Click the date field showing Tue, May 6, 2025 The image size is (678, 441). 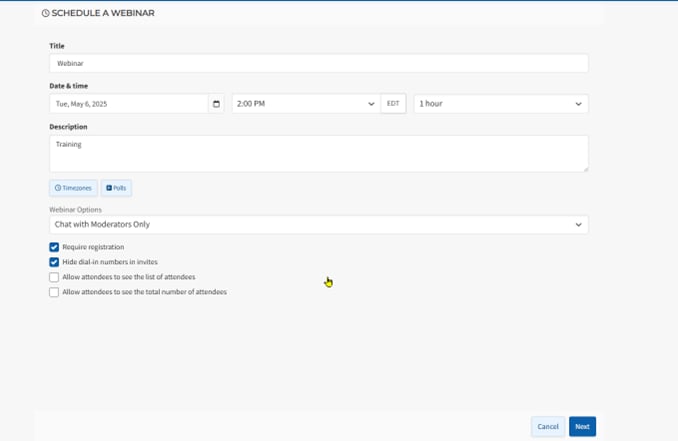128,104
